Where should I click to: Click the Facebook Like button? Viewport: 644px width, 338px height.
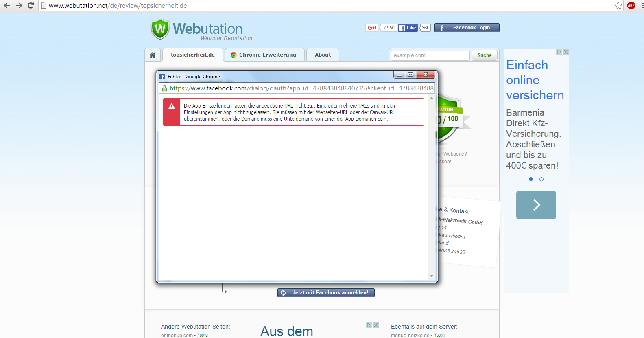(408, 28)
